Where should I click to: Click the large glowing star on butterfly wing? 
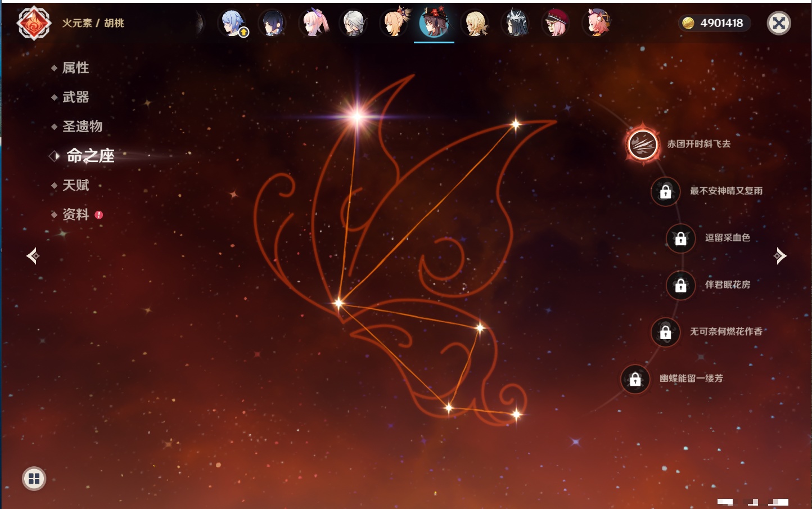(x=357, y=116)
